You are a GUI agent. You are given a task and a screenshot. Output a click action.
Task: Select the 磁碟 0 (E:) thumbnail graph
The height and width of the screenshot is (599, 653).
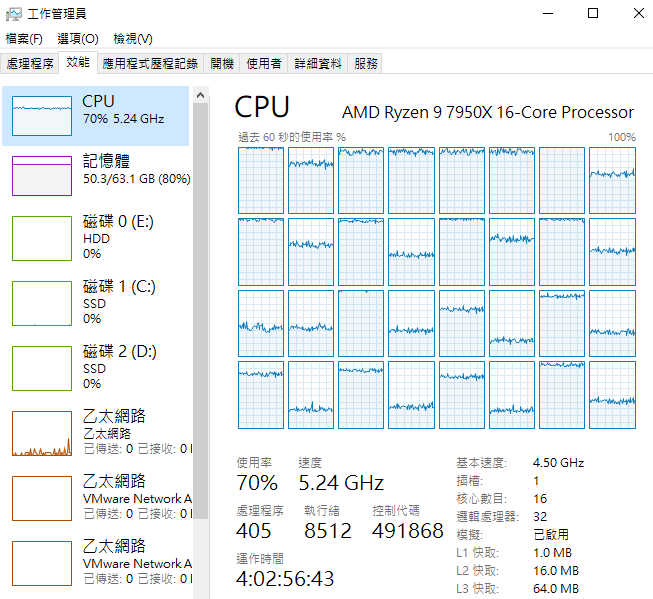pyautogui.click(x=42, y=238)
